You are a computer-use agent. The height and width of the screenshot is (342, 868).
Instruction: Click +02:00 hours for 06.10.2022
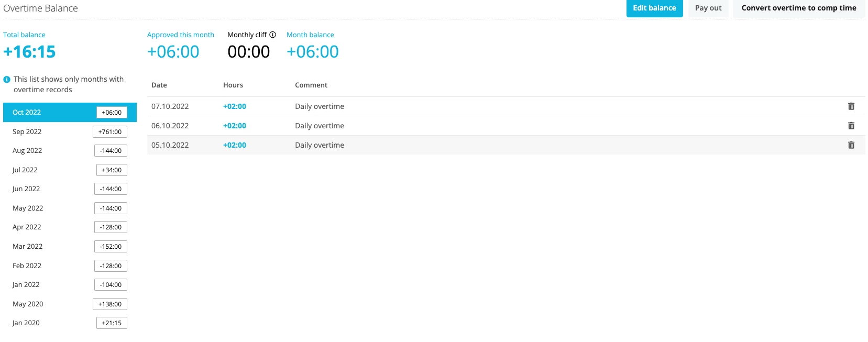[235, 126]
